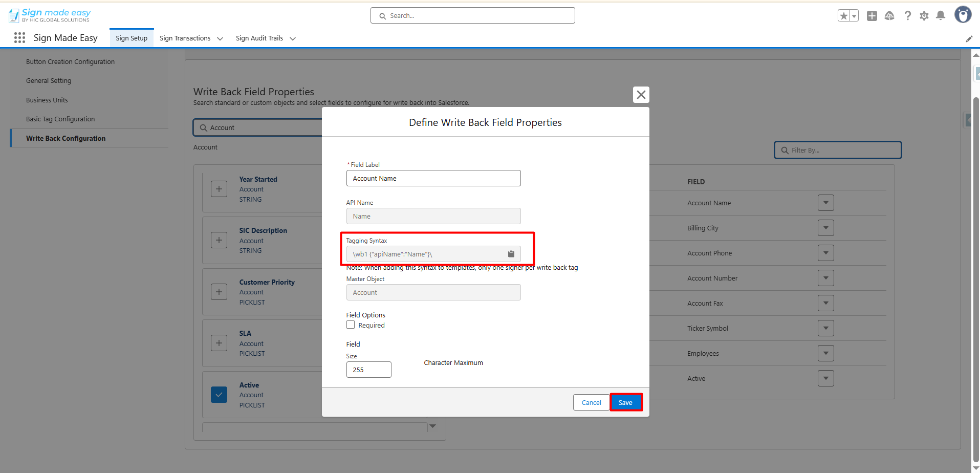Open Basic Tag Configuration in sidebar
Screen dimensions: 980x473
click(60, 119)
